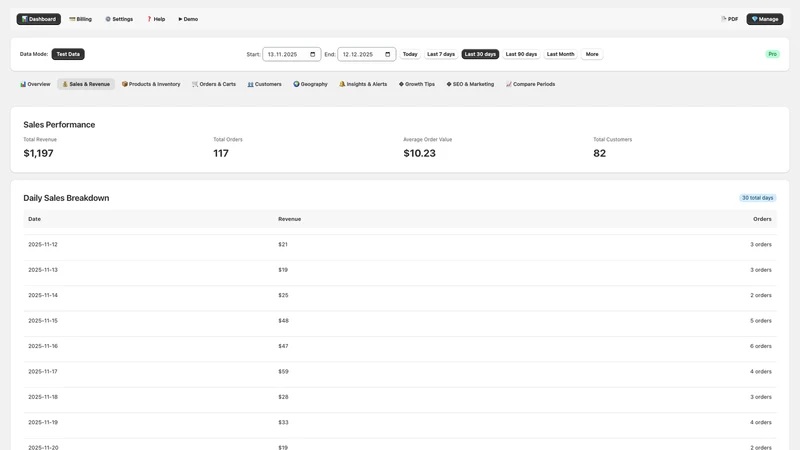Screen dimensions: 800x450
Task: Click the 5 orders cell
Action: (761, 321)
